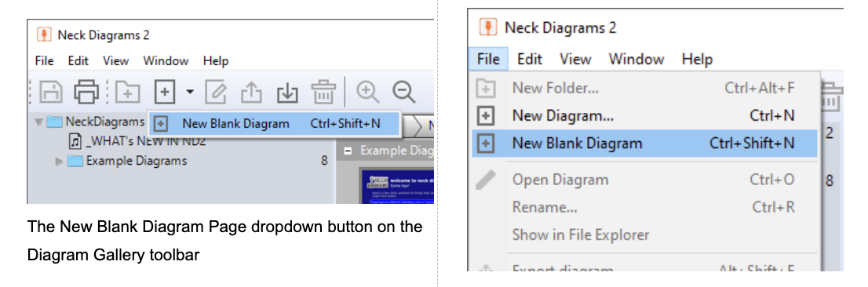
Task: Open Window menu in left screenshot
Action: [166, 61]
